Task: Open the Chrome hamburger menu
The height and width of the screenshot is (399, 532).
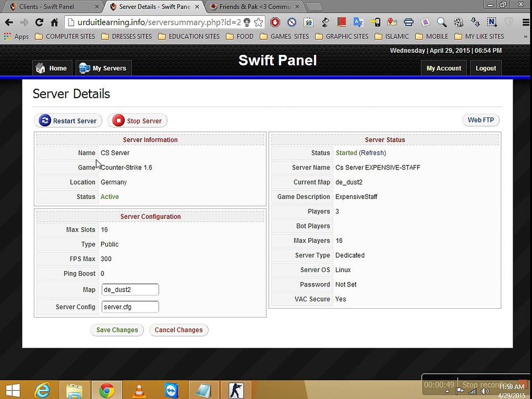Action: tap(526, 22)
